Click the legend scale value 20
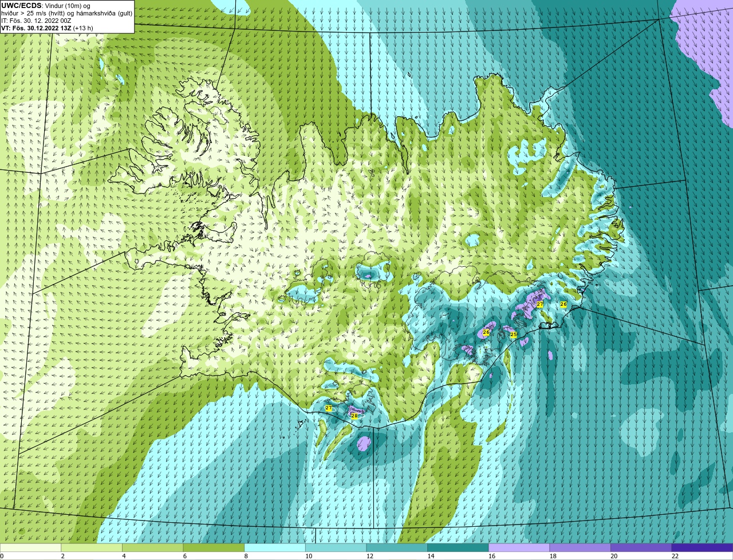The image size is (733, 560). click(614, 556)
